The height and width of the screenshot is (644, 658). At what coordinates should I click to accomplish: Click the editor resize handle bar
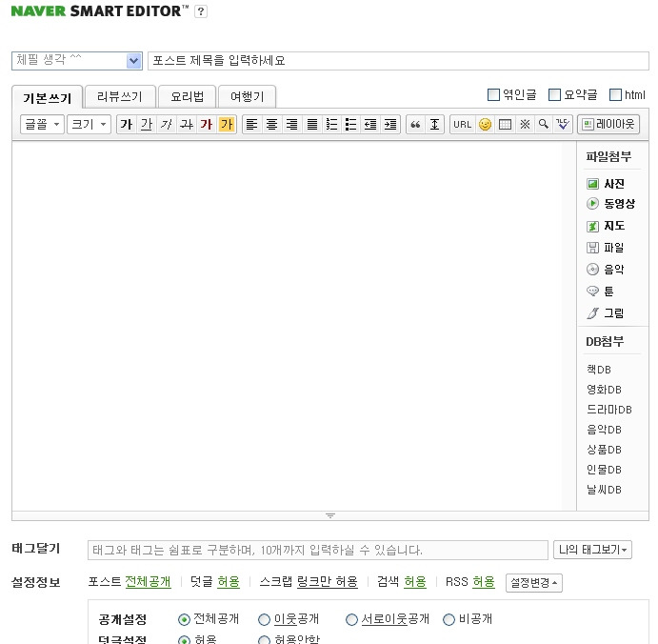click(x=330, y=515)
